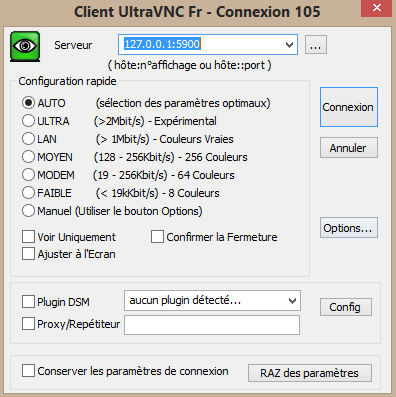Choose the Manuel options radio button

[x=28, y=211]
